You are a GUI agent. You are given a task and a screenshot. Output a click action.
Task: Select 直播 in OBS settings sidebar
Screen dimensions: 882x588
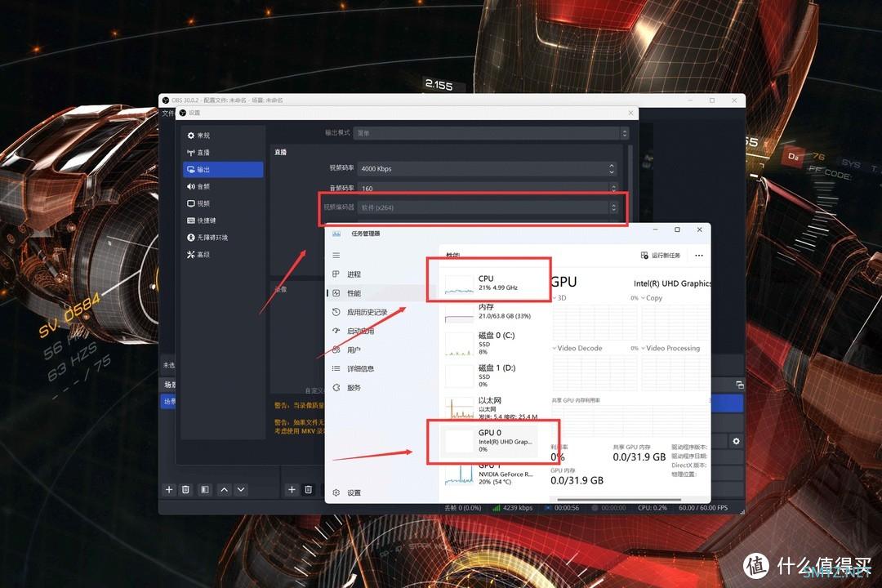[x=223, y=153]
